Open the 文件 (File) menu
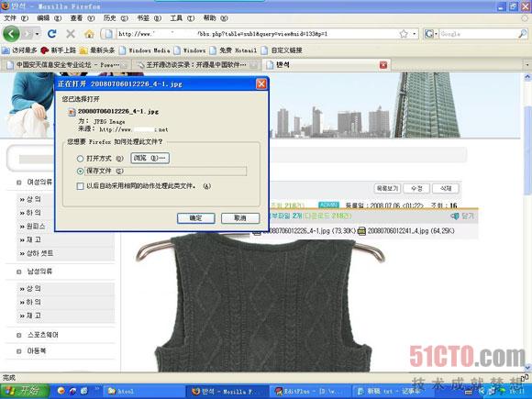Viewport: 532px width, 399px height. (16, 18)
